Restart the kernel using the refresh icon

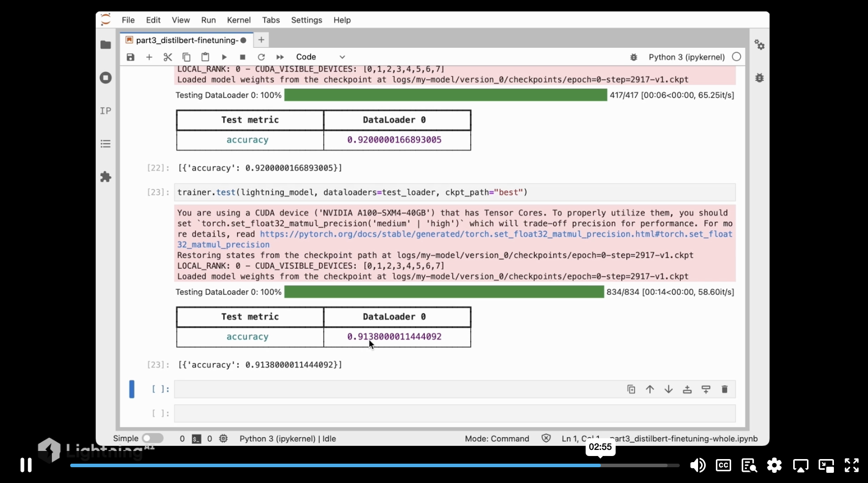tap(261, 57)
